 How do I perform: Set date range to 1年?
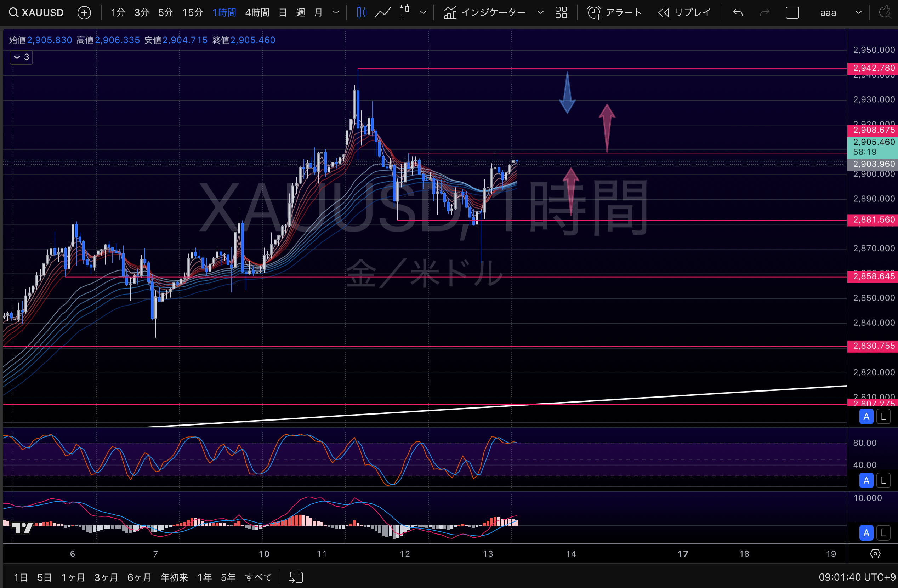tap(205, 577)
